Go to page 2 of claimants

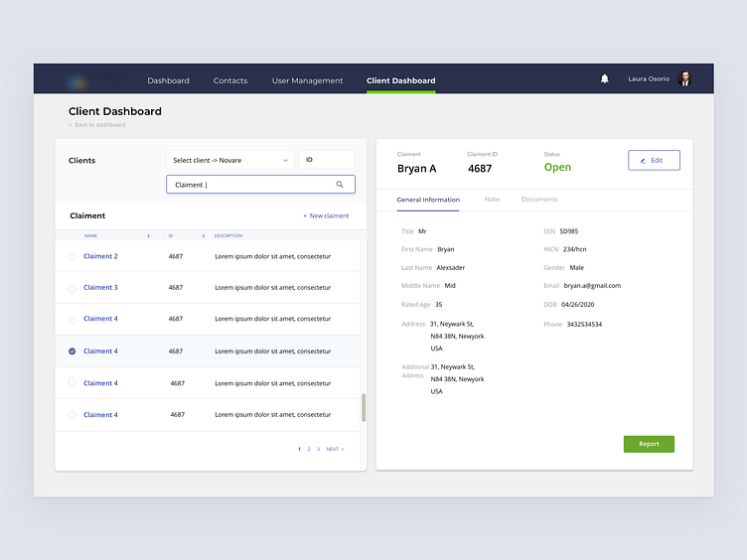[309, 449]
